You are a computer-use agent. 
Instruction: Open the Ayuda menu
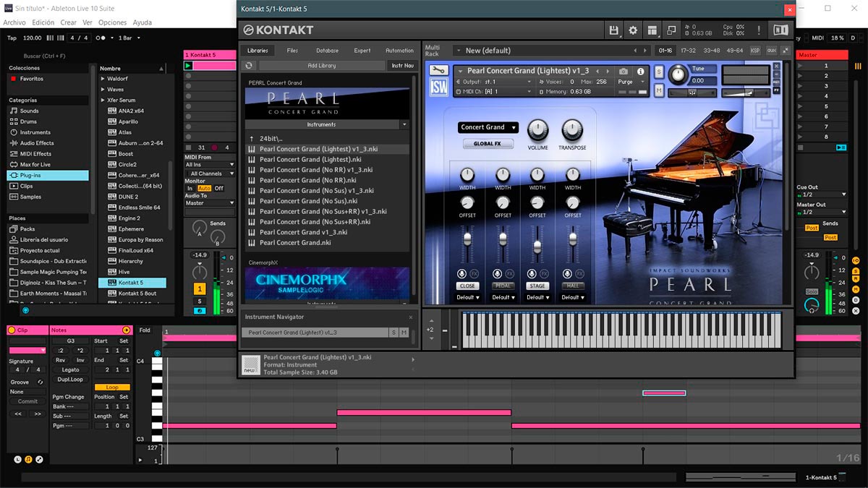click(142, 22)
